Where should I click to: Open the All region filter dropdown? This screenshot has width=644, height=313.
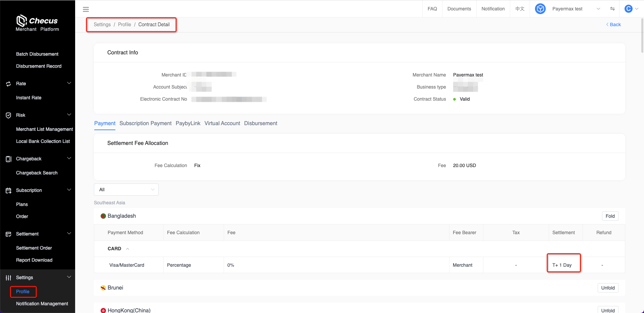[x=126, y=190]
